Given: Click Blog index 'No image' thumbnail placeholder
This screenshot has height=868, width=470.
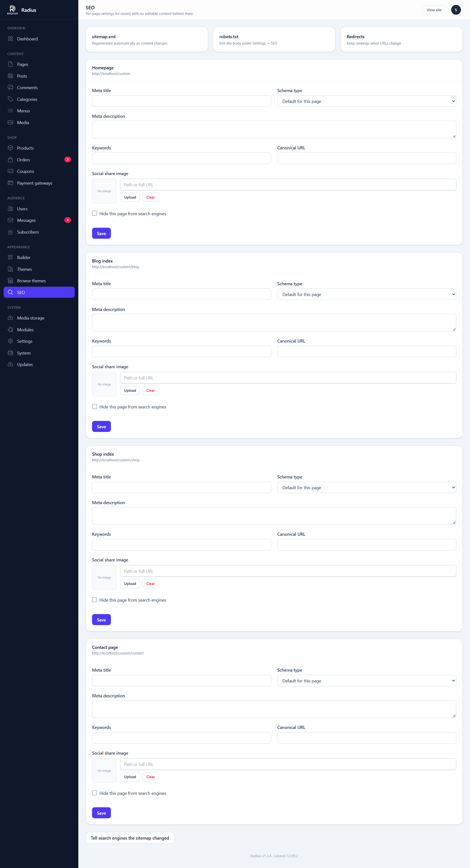Looking at the screenshot, I should (x=104, y=384).
